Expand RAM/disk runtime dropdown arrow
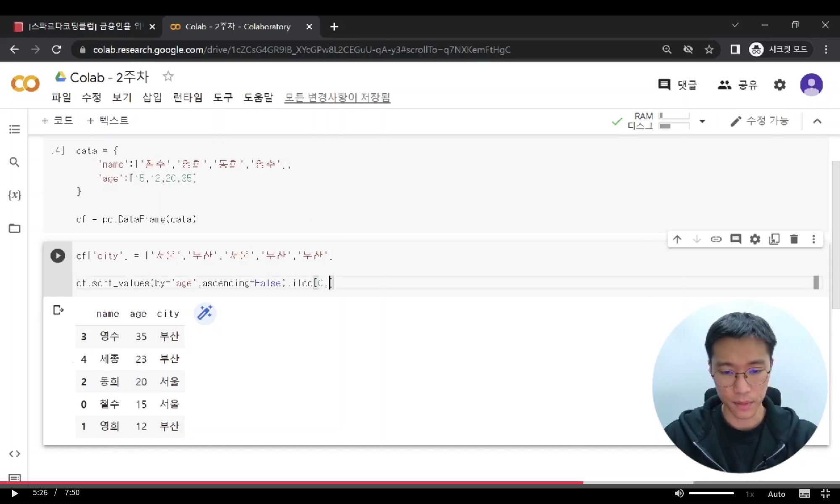This screenshot has width=840, height=504. [x=702, y=121]
